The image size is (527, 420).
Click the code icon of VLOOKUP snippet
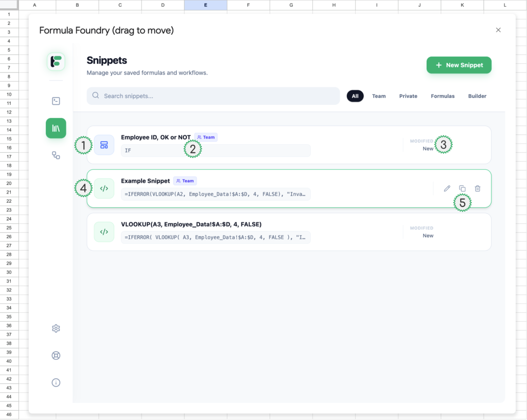(104, 232)
